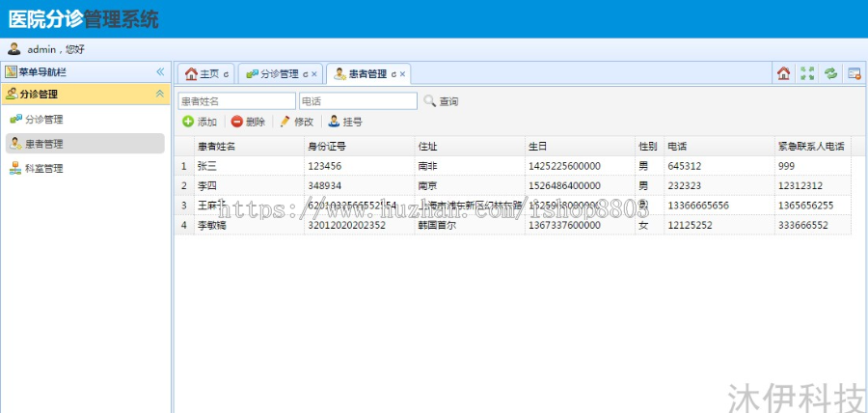Click phone cell 13366665656

tap(719, 206)
